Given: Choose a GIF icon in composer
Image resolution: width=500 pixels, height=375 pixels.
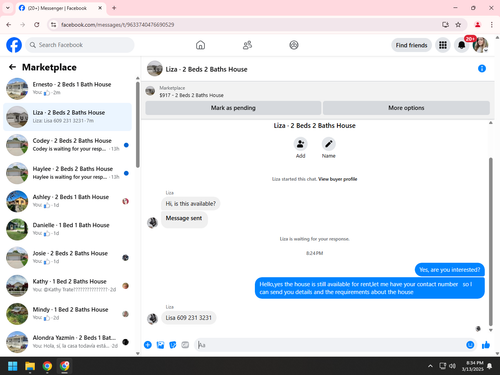Looking at the screenshot, I should [185, 345].
